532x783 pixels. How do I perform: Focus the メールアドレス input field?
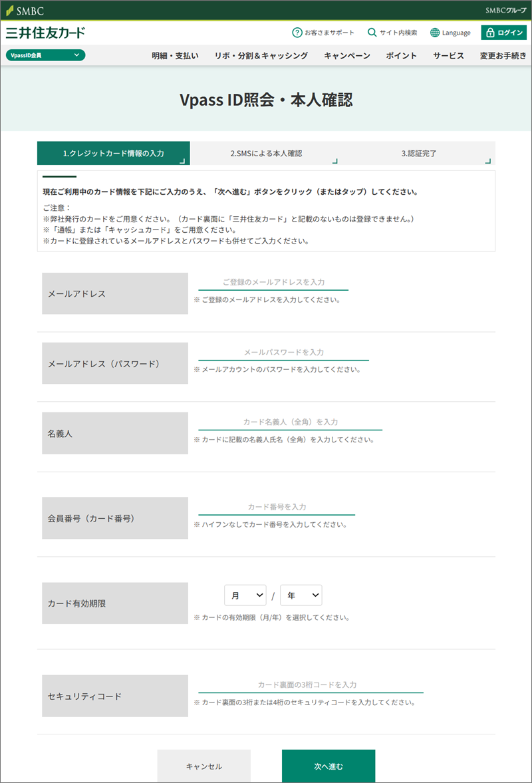[273, 283]
